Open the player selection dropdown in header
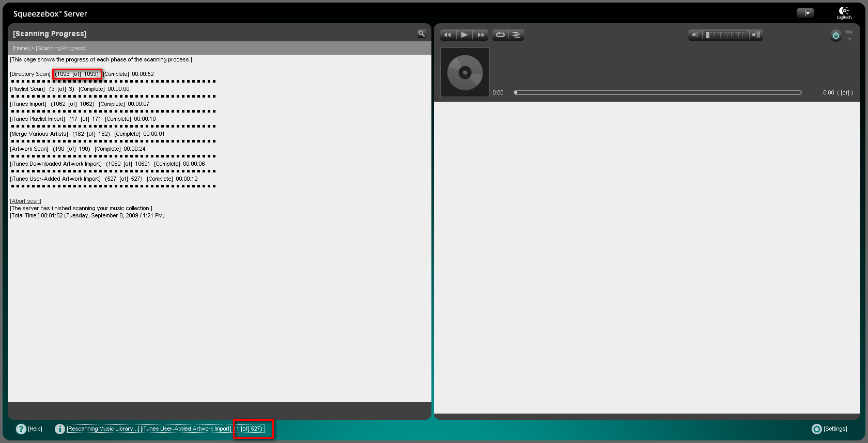Viewport: 868px width, 443px height. click(805, 13)
